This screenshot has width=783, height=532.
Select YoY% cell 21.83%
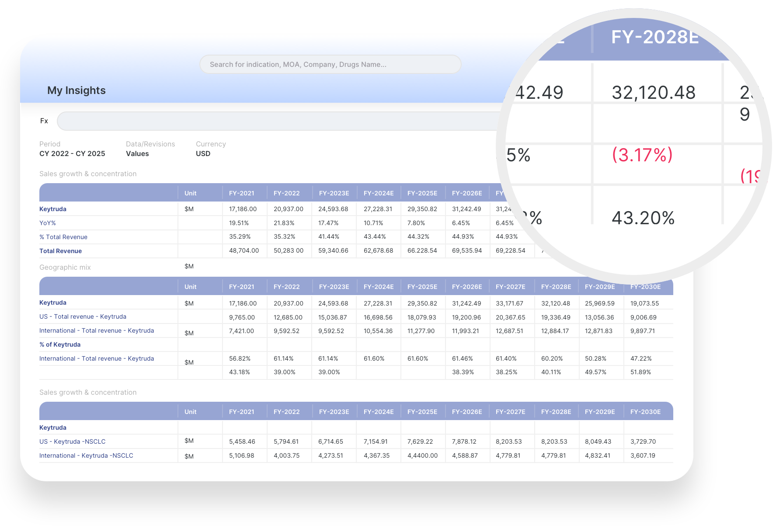click(284, 223)
